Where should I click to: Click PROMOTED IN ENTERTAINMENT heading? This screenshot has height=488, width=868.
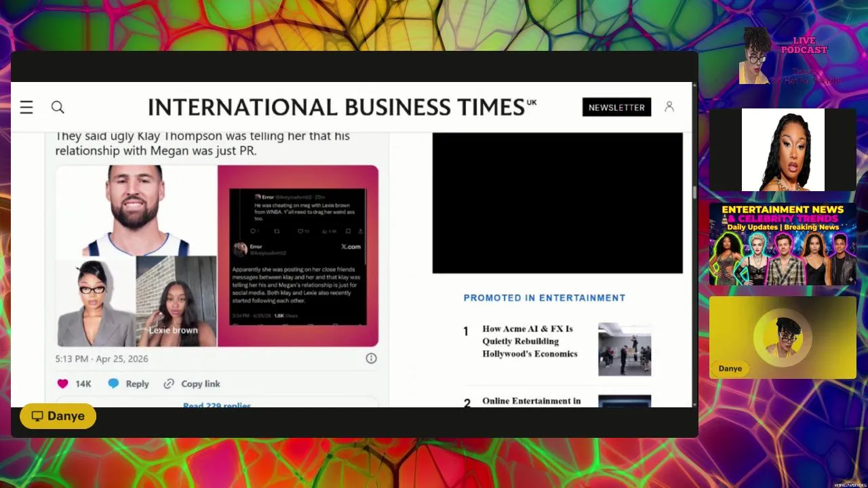click(x=545, y=298)
